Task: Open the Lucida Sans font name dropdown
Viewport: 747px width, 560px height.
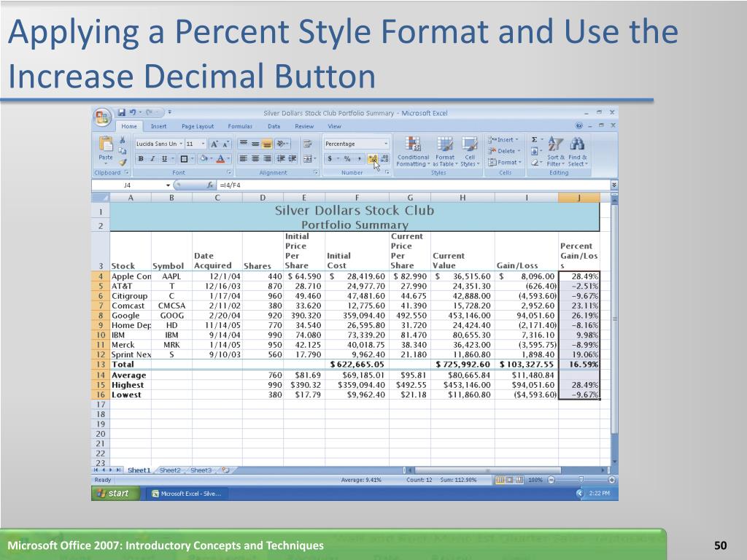Action: coord(181,144)
